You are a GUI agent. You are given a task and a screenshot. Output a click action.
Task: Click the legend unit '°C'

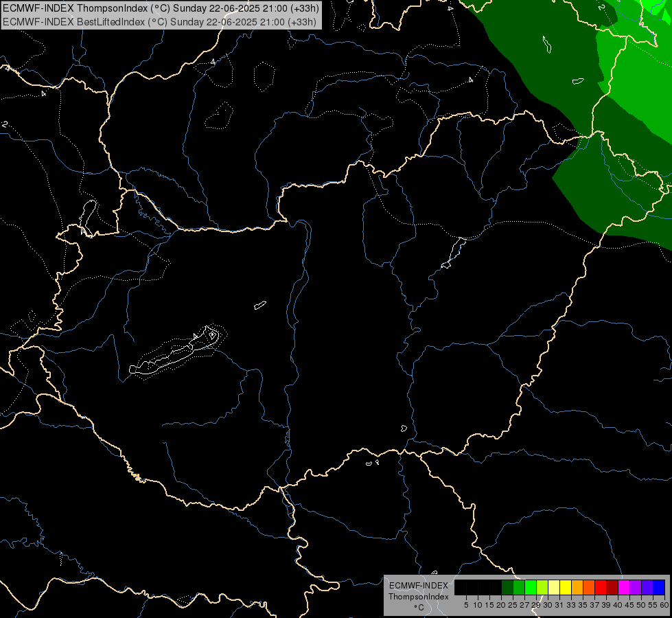pyautogui.click(x=419, y=608)
